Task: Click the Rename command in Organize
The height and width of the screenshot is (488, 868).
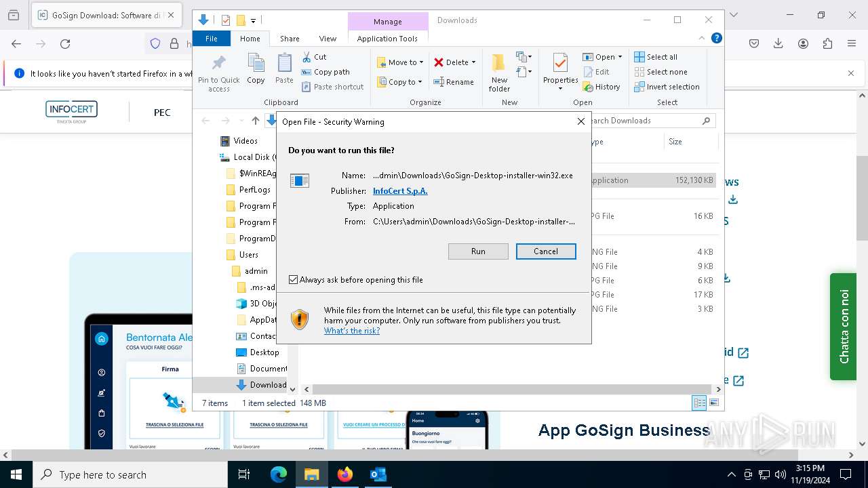Action: point(454,82)
